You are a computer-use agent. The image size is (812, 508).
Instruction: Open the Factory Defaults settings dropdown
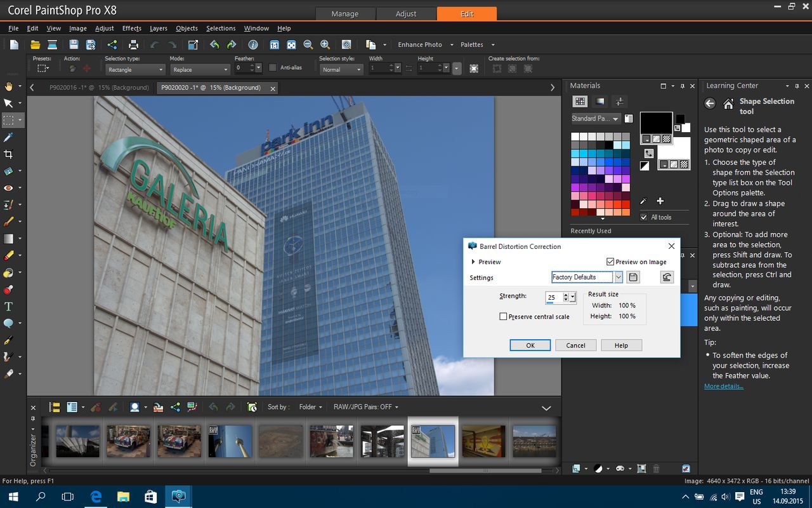618,277
